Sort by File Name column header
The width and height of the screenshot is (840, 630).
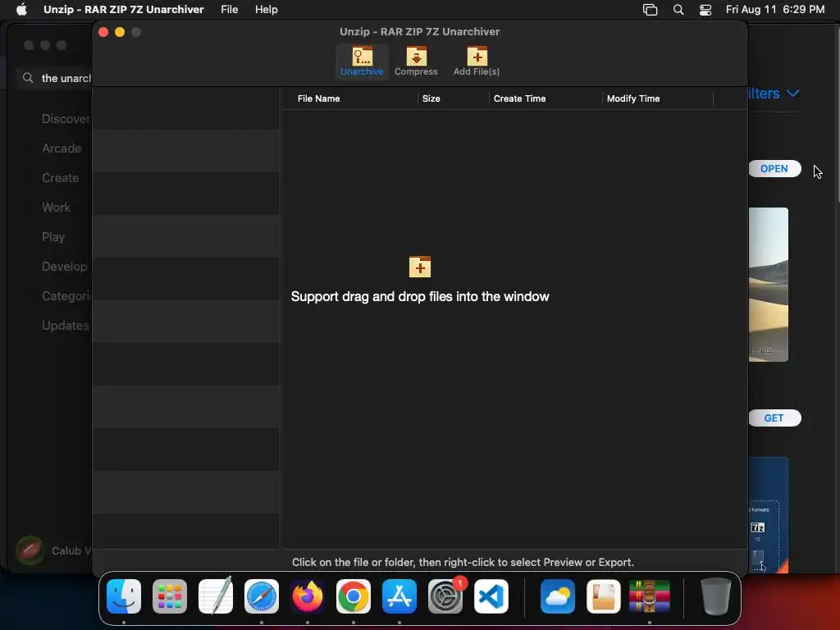[x=319, y=98]
